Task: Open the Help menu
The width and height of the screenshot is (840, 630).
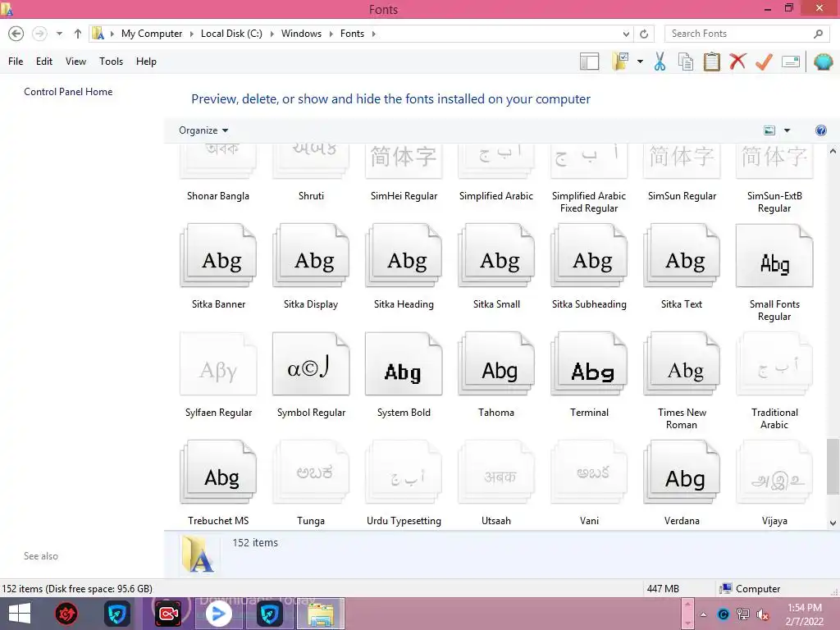Action: click(146, 62)
